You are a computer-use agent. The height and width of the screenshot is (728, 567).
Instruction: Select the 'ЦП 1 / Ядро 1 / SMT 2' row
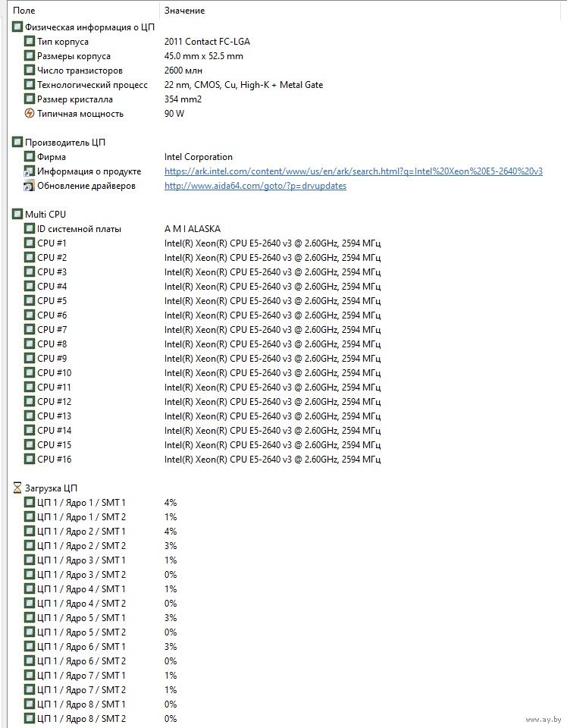click(x=81, y=516)
